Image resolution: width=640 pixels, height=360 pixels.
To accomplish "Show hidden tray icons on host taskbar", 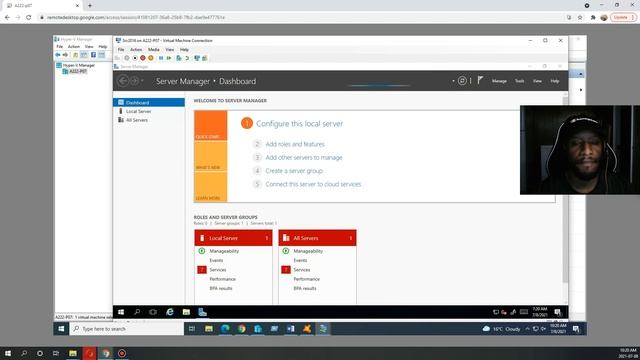I will 527,329.
